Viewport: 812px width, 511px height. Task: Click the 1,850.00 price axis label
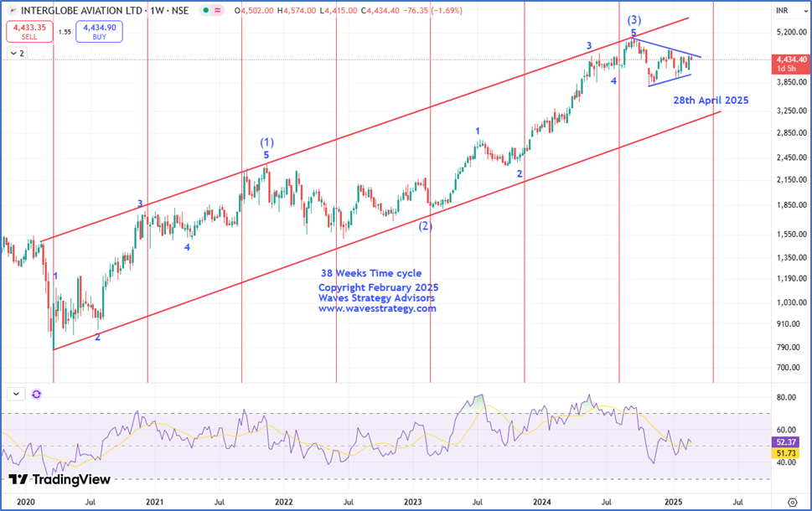click(x=792, y=205)
